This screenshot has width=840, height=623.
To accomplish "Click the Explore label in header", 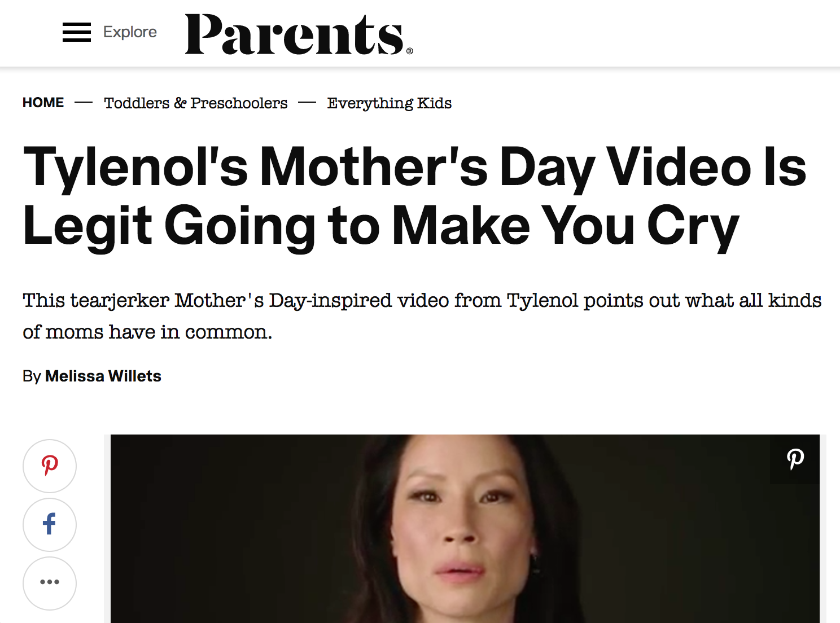I will coord(130,32).
